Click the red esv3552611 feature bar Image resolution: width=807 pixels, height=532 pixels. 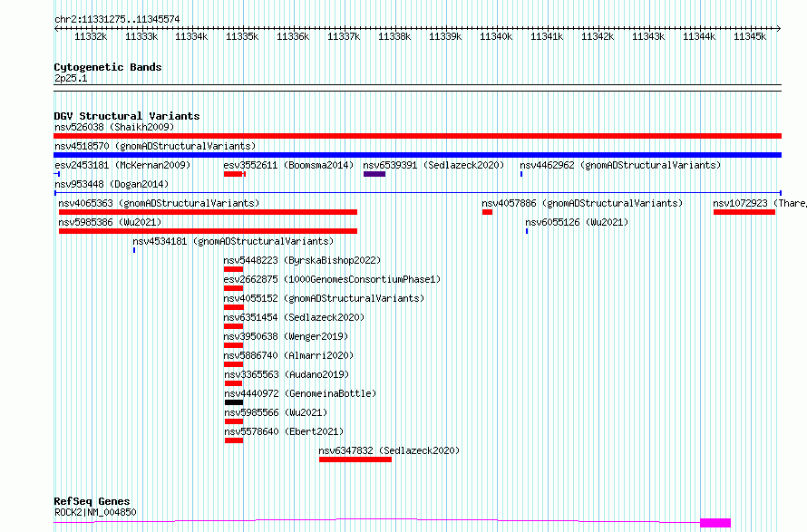click(235, 174)
